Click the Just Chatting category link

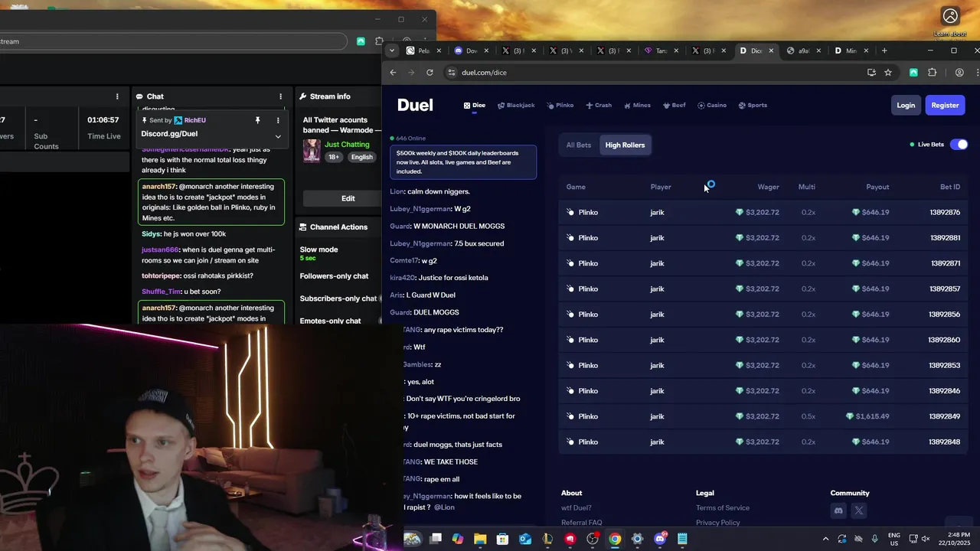point(347,144)
